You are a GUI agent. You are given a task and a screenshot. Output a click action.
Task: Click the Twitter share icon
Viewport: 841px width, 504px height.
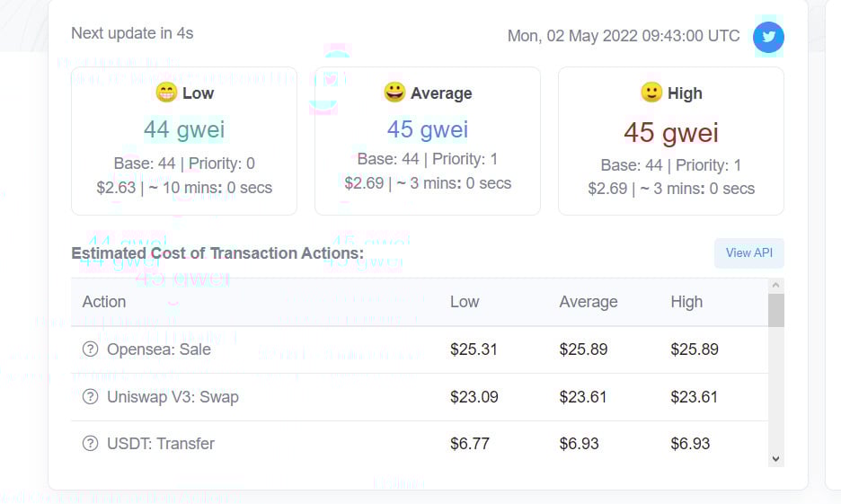pyautogui.click(x=768, y=37)
